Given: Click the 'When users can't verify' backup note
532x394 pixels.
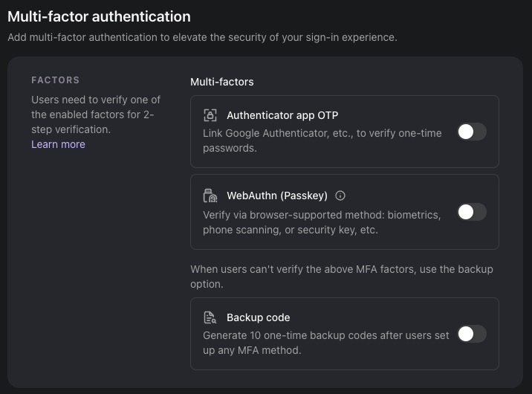Looking at the screenshot, I should tap(342, 277).
